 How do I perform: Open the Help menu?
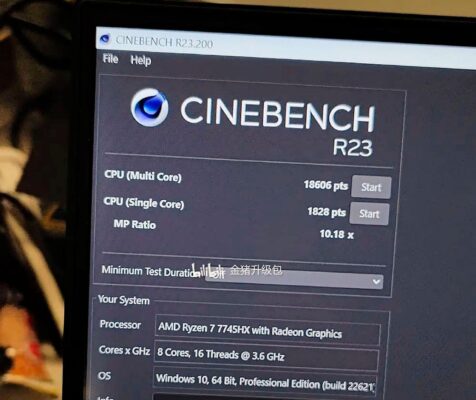(x=141, y=60)
